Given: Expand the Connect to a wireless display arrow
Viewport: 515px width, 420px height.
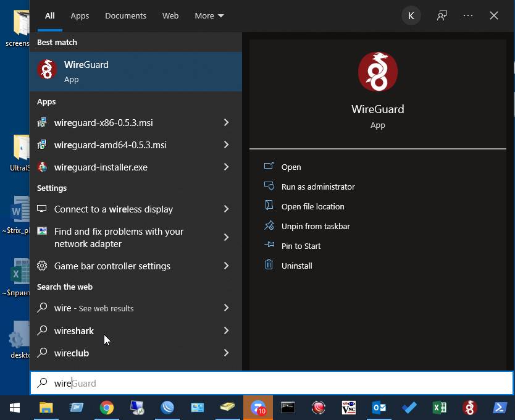Looking at the screenshot, I should [226, 209].
